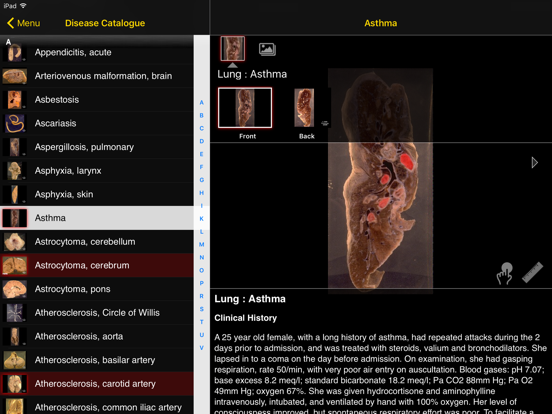Open Appendicitis, acute entry

point(96,52)
